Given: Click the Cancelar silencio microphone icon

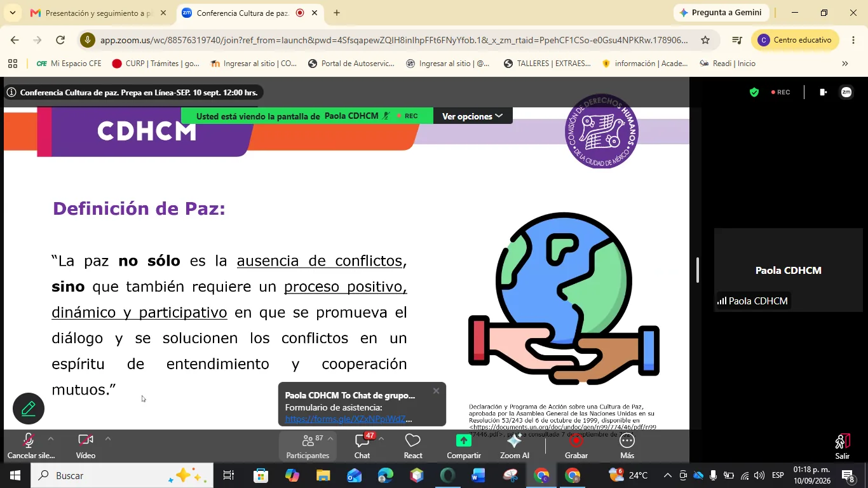Looking at the screenshot, I should coord(29,440).
